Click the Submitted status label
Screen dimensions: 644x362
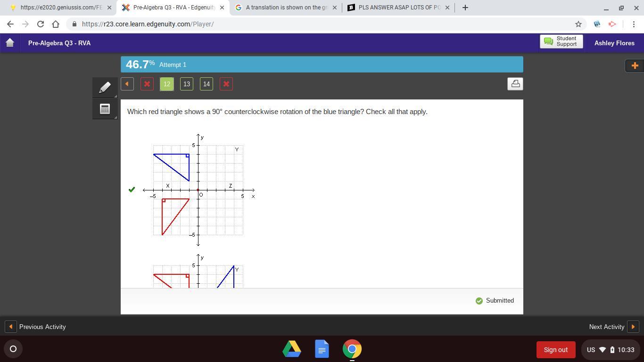tap(495, 301)
